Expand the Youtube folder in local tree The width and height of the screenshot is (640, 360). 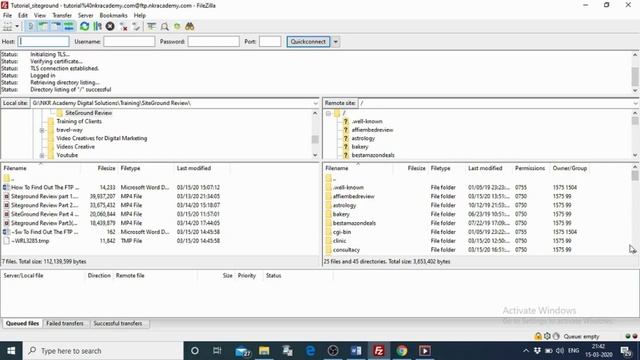pyautogui.click(x=42, y=156)
